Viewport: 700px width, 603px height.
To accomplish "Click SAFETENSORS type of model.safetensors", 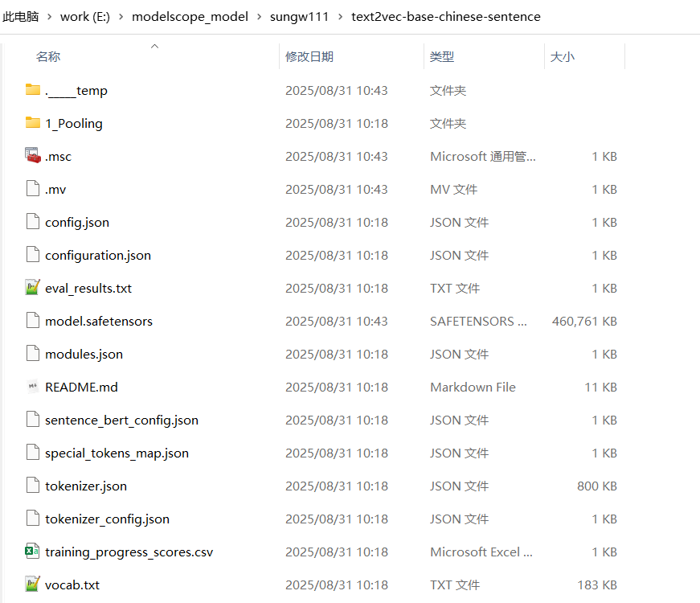I will (x=478, y=321).
